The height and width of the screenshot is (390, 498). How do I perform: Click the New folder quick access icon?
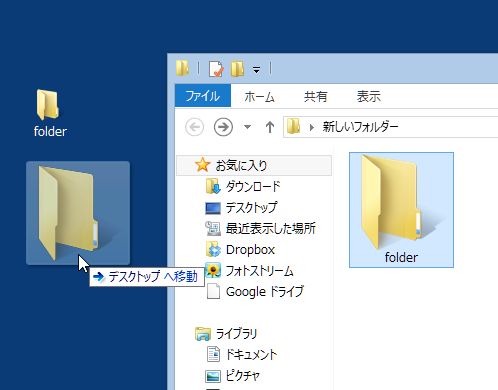click(237, 69)
